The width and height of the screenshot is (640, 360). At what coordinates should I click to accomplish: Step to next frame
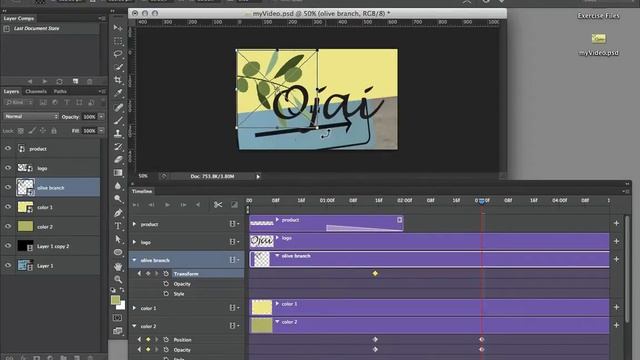[x=183, y=204]
